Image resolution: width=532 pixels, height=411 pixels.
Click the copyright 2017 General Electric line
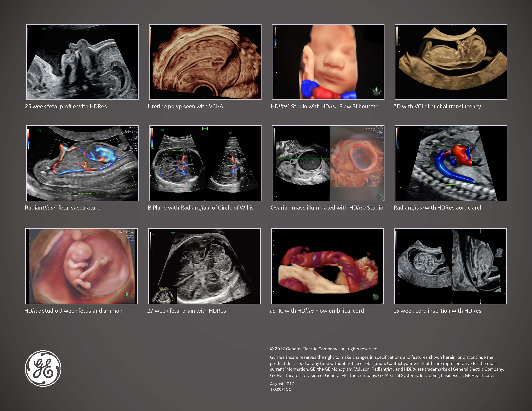click(324, 349)
